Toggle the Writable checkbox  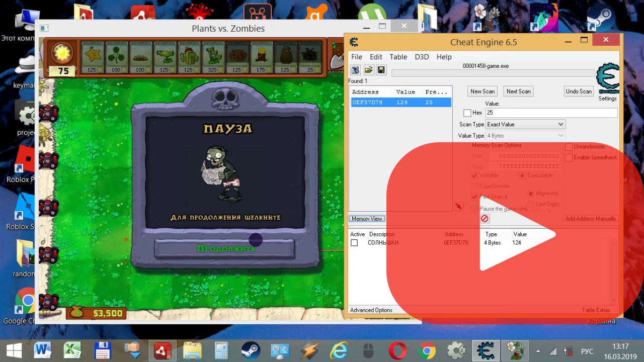pos(474,175)
